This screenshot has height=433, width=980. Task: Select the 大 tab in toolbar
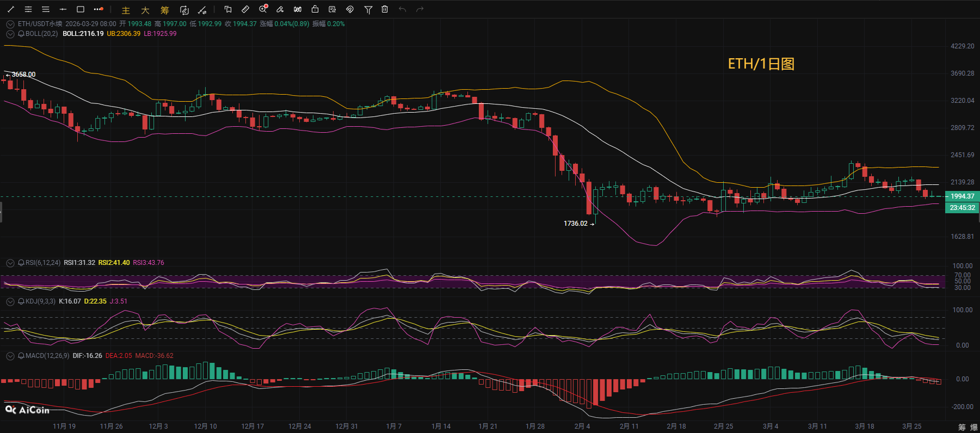click(x=145, y=10)
